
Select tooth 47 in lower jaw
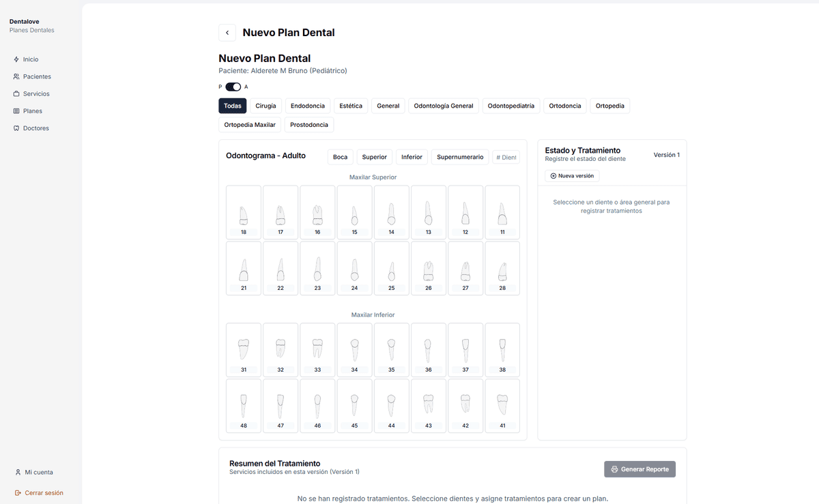click(281, 406)
